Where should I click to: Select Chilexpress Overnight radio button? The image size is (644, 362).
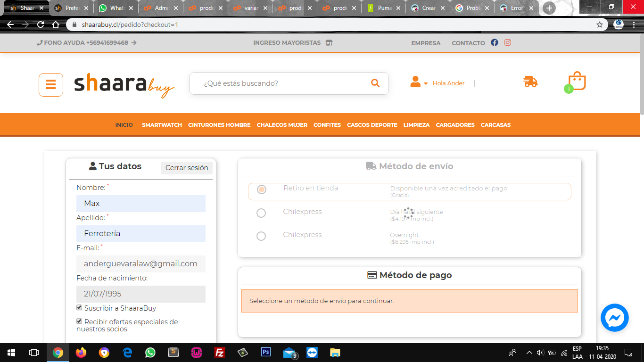(261, 236)
